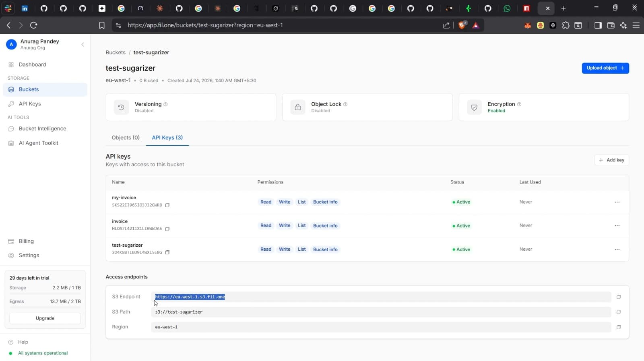Toggle the browser sidebar panel
644x361 pixels.
(598, 25)
